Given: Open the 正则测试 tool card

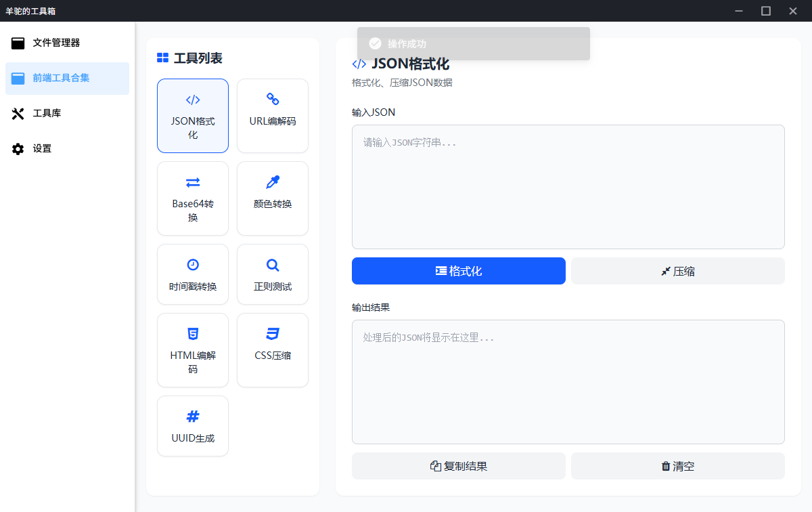Looking at the screenshot, I should pos(273,274).
